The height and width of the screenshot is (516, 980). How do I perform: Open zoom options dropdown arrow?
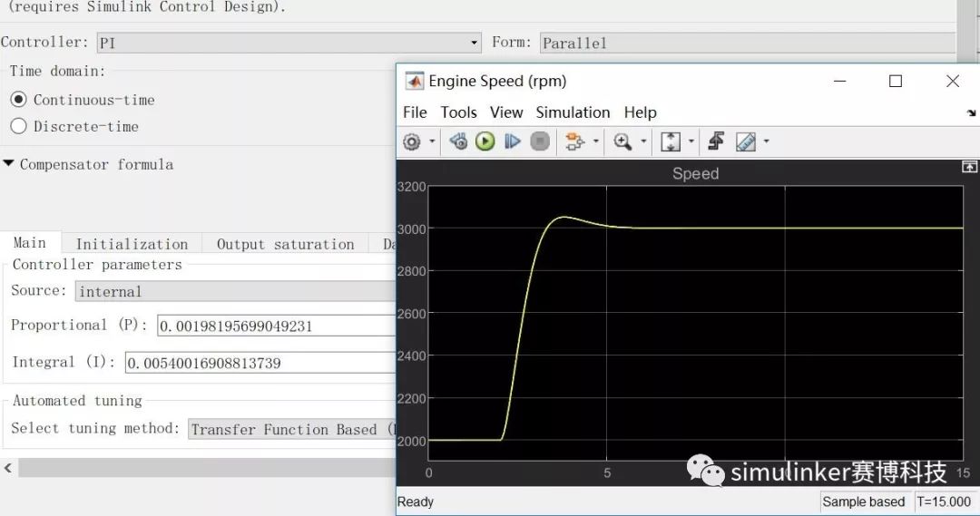click(643, 141)
